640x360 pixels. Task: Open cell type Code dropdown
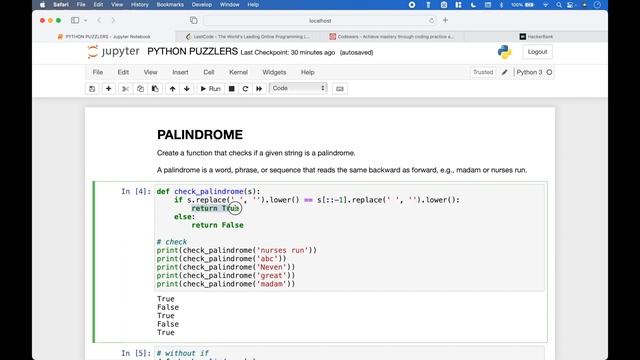(298, 88)
